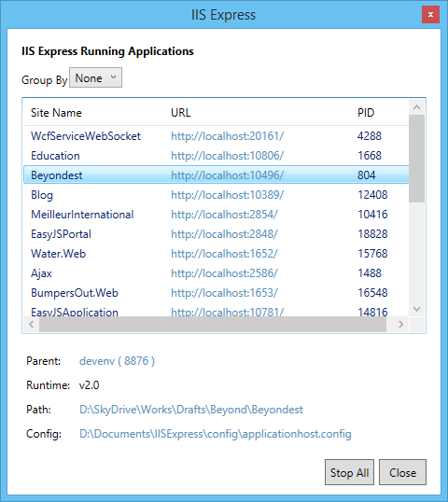Click the scroll left arrow
The image size is (448, 502).
(x=32, y=325)
